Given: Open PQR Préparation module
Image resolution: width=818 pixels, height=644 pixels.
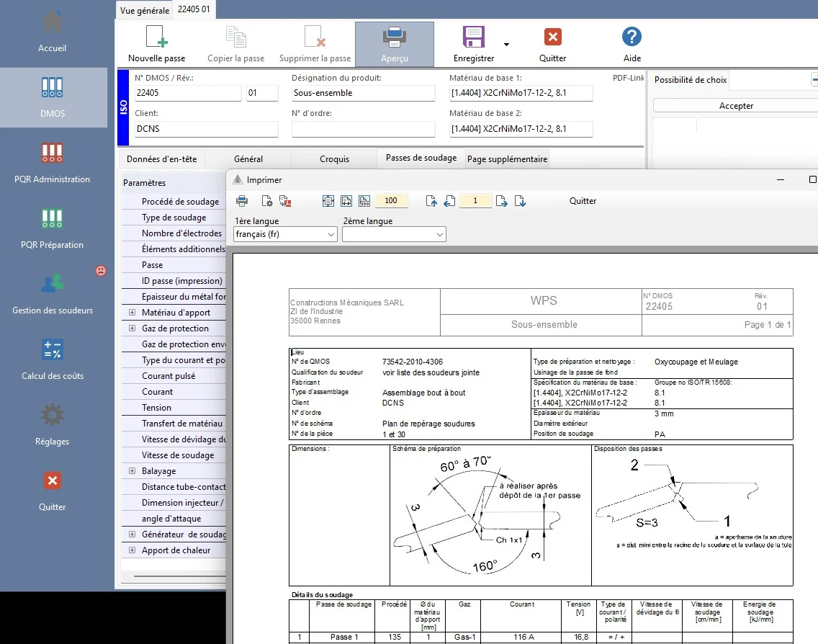Looking at the screenshot, I should [52, 228].
